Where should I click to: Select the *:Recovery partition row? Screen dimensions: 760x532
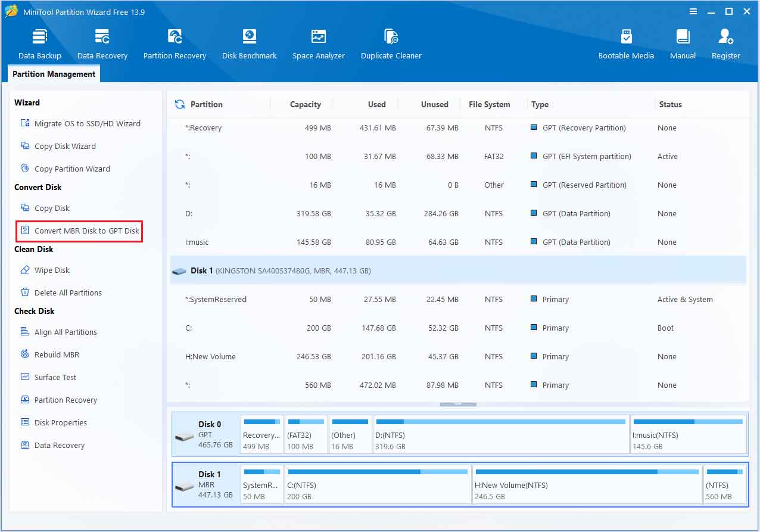point(457,128)
